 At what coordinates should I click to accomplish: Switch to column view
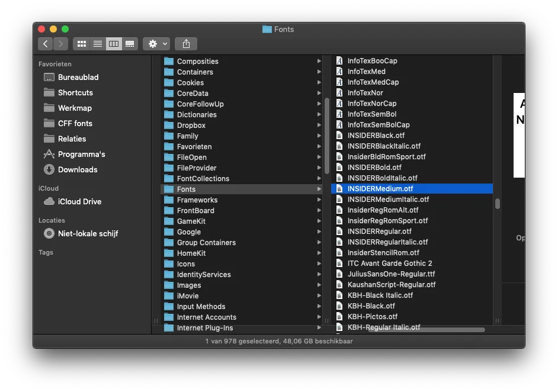point(114,44)
